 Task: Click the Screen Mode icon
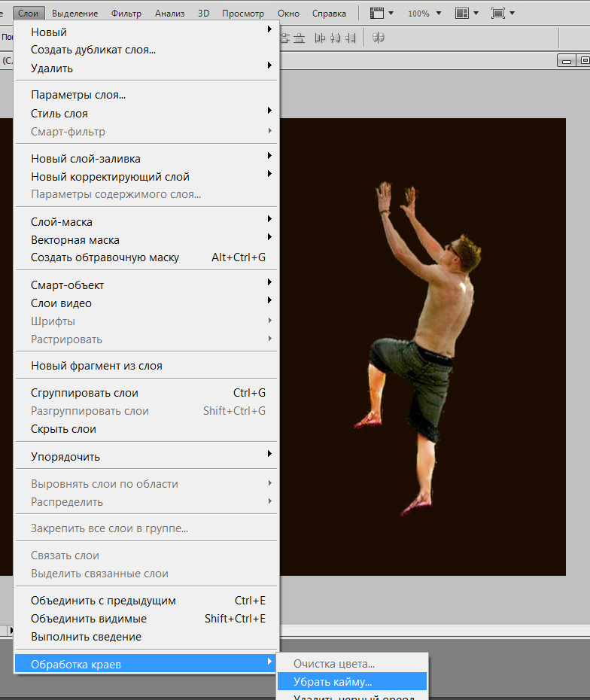tap(497, 14)
